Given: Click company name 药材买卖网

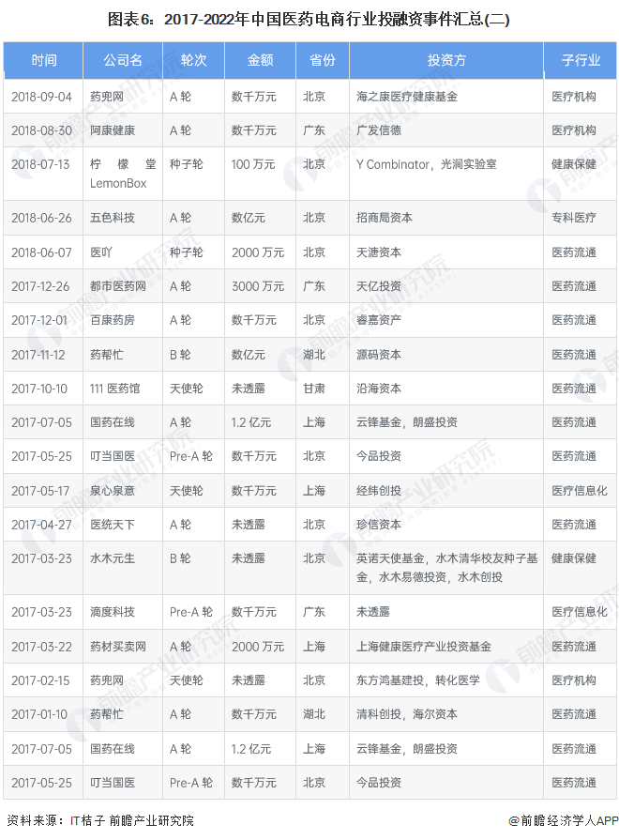Looking at the screenshot, I should pyautogui.click(x=118, y=647).
